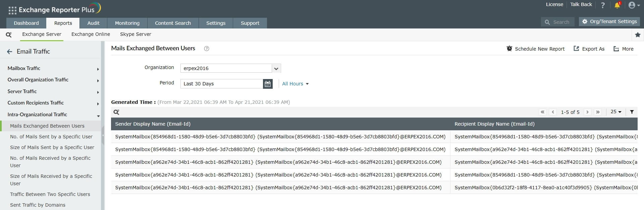Open Size of Mails Received by a Specific User
This screenshot has width=644, height=210.
pos(51,180)
